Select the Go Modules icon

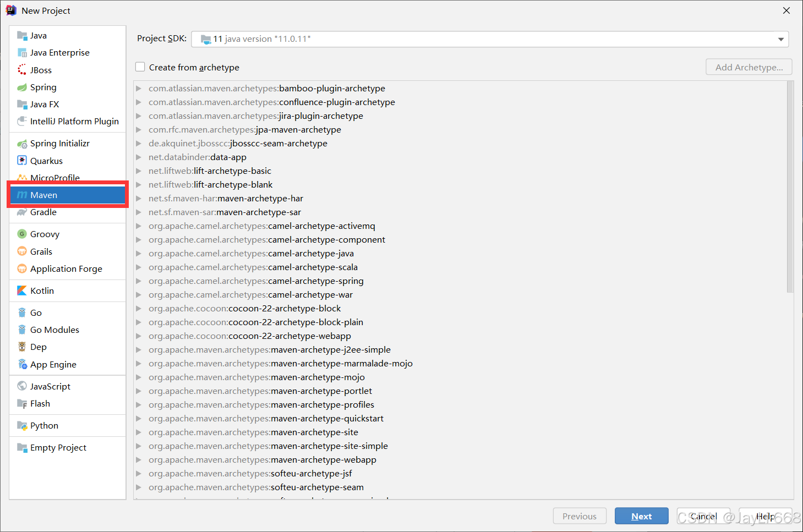22,330
